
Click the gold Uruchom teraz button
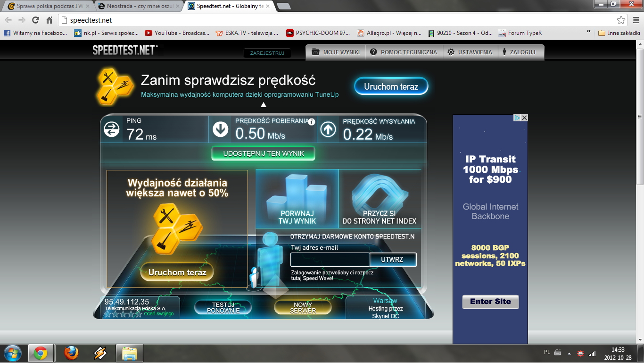click(177, 272)
